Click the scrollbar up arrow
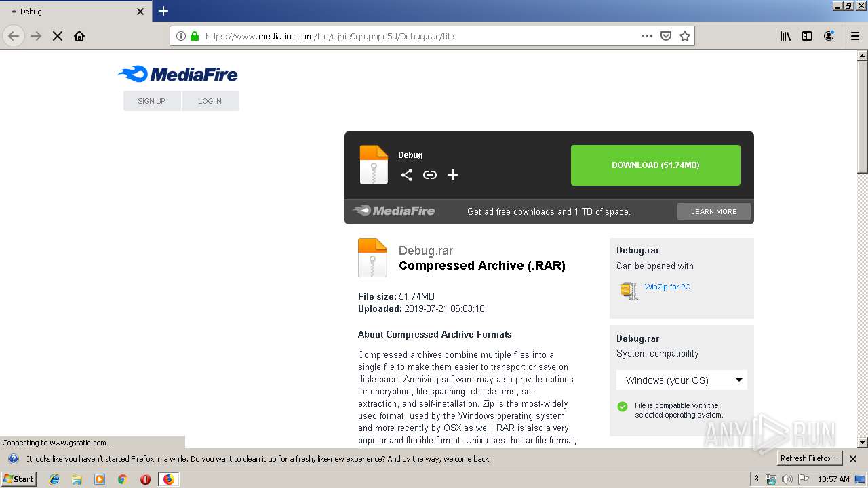Screen dimensions: 868x488 click(x=863, y=56)
